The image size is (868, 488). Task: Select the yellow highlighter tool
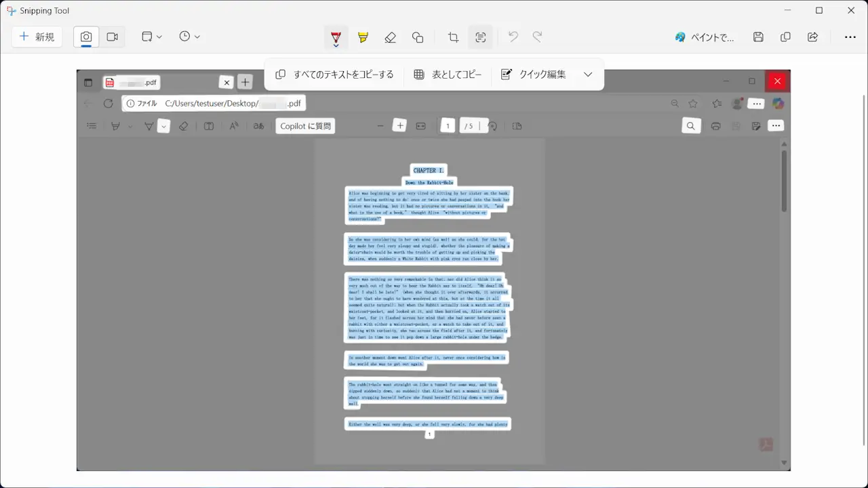(363, 37)
